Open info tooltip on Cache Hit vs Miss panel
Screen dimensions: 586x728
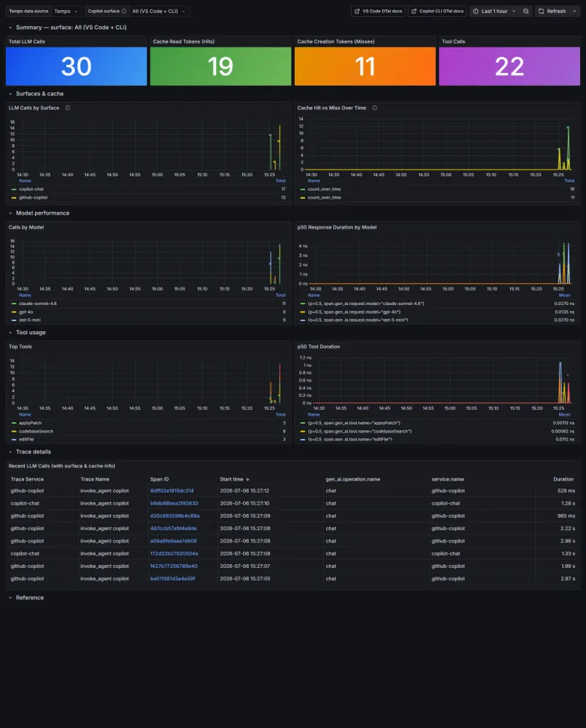pos(375,108)
